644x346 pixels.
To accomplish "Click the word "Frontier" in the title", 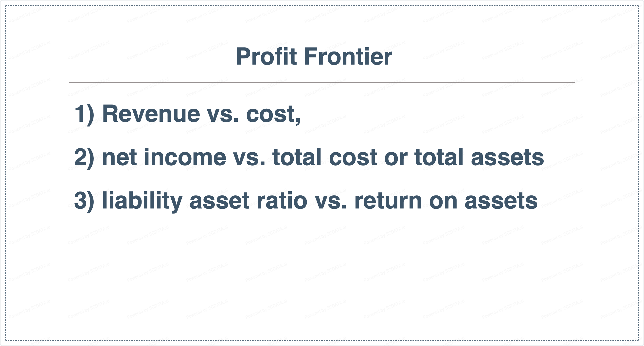I will pyautogui.click(x=348, y=57).
